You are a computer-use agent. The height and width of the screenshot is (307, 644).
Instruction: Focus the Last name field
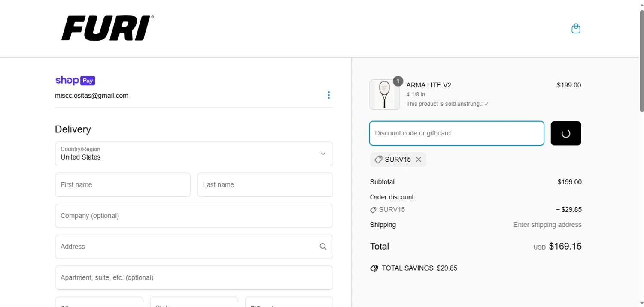coord(265,185)
